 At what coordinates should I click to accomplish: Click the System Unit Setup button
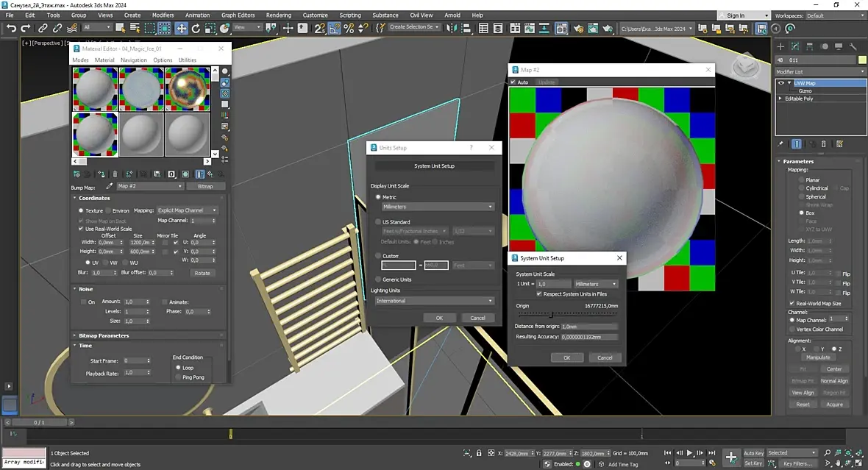point(435,166)
